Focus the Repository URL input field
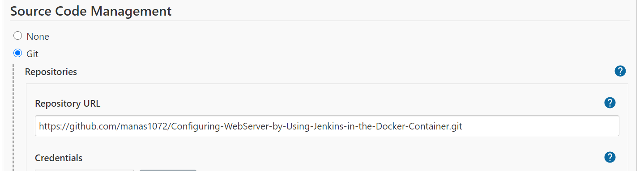 [327, 126]
